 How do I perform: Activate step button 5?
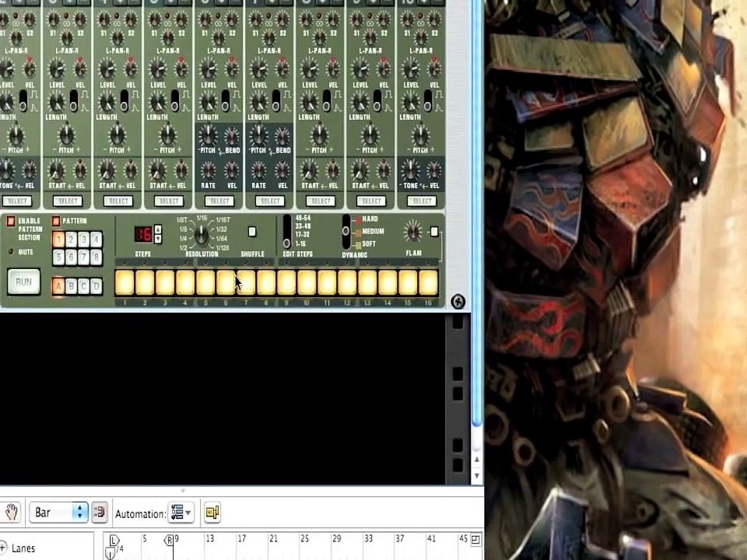[205, 282]
